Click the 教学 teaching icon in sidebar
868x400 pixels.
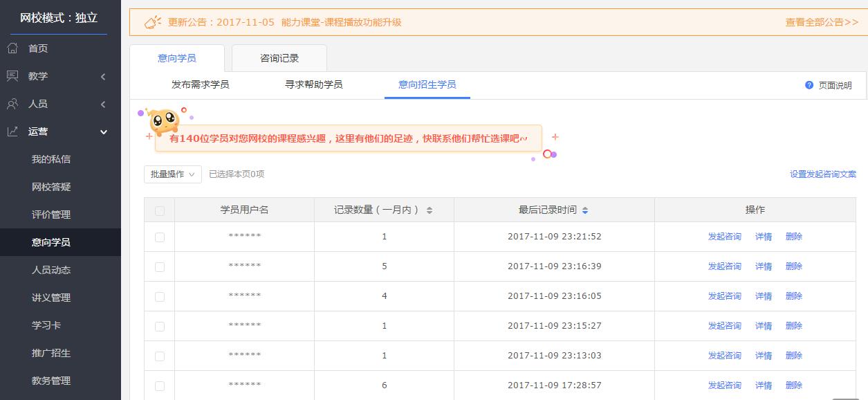coord(12,76)
